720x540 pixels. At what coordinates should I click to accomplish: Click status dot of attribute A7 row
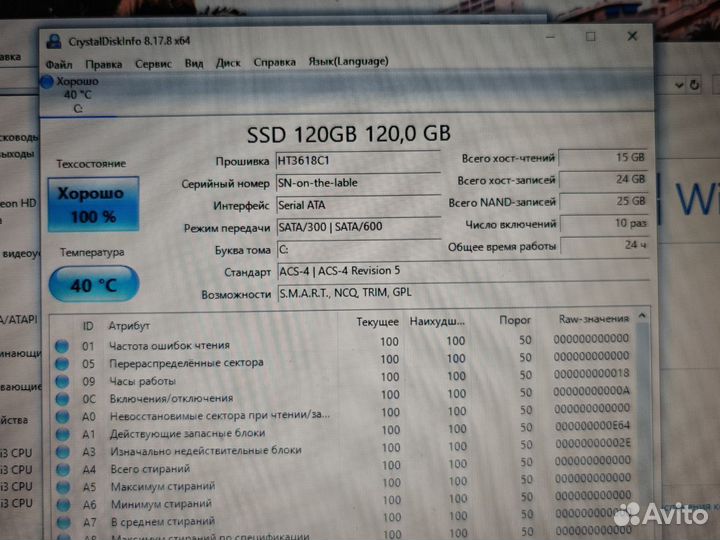coord(64,523)
